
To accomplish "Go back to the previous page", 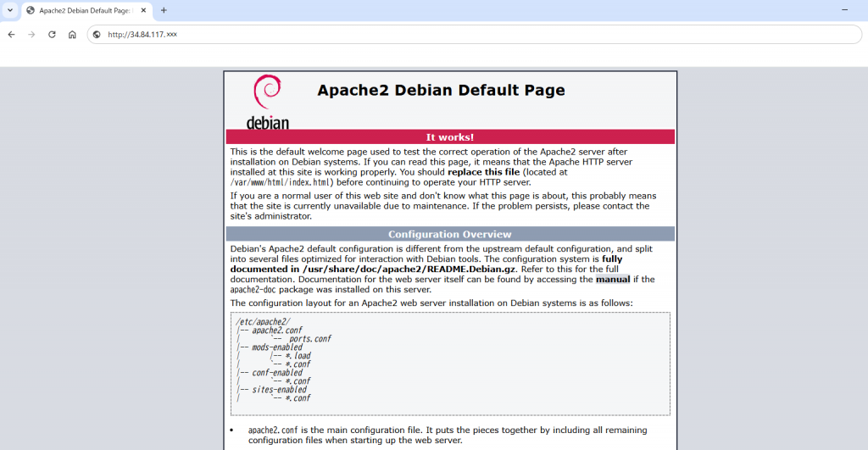I will [x=11, y=34].
